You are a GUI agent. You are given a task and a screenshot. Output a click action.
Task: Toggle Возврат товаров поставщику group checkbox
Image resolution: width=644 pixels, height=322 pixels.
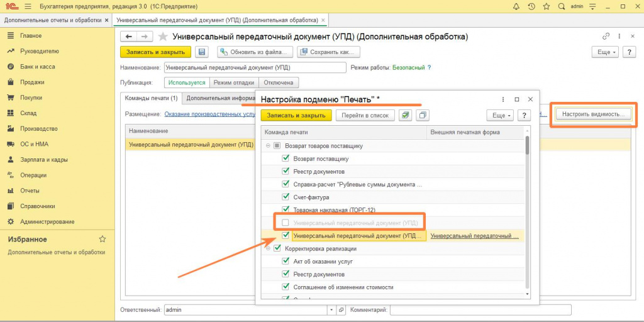click(x=277, y=146)
